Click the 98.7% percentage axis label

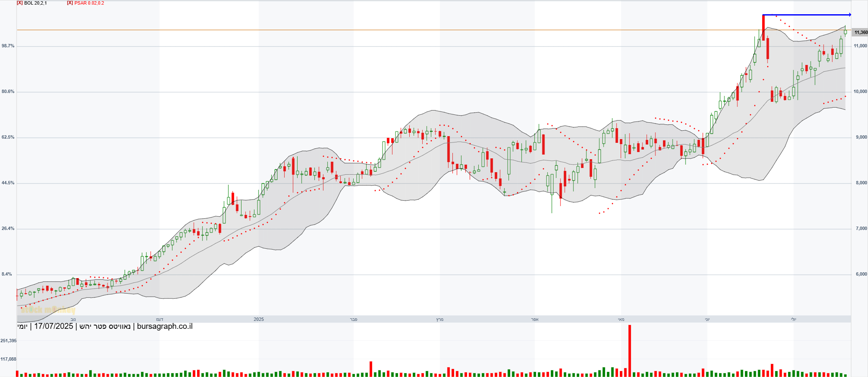pos(8,46)
